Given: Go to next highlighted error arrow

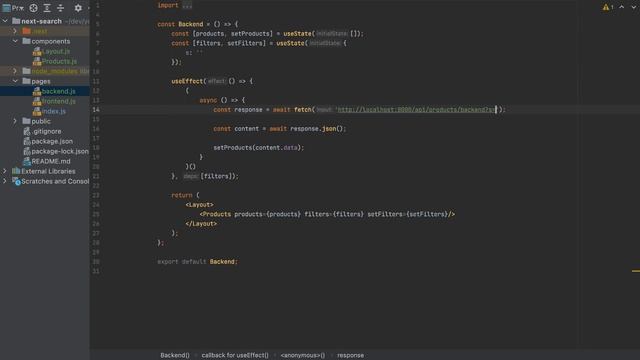Looking at the screenshot, I should [634, 7].
